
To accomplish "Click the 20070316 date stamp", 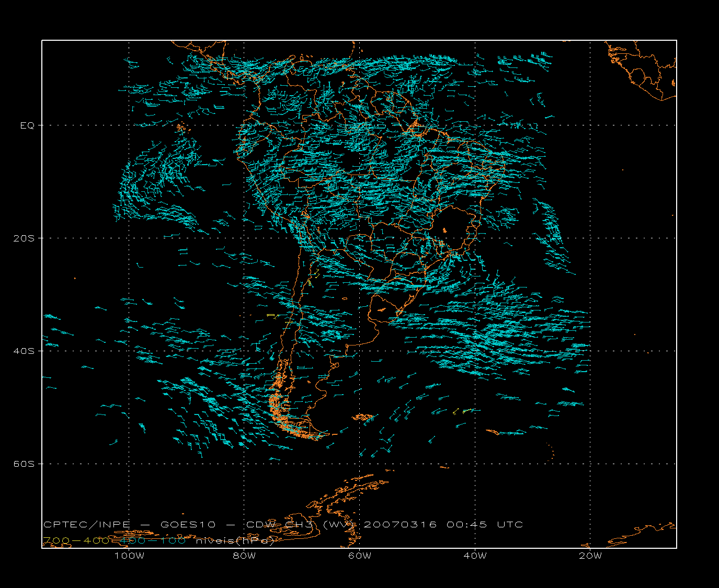I will tap(400, 525).
